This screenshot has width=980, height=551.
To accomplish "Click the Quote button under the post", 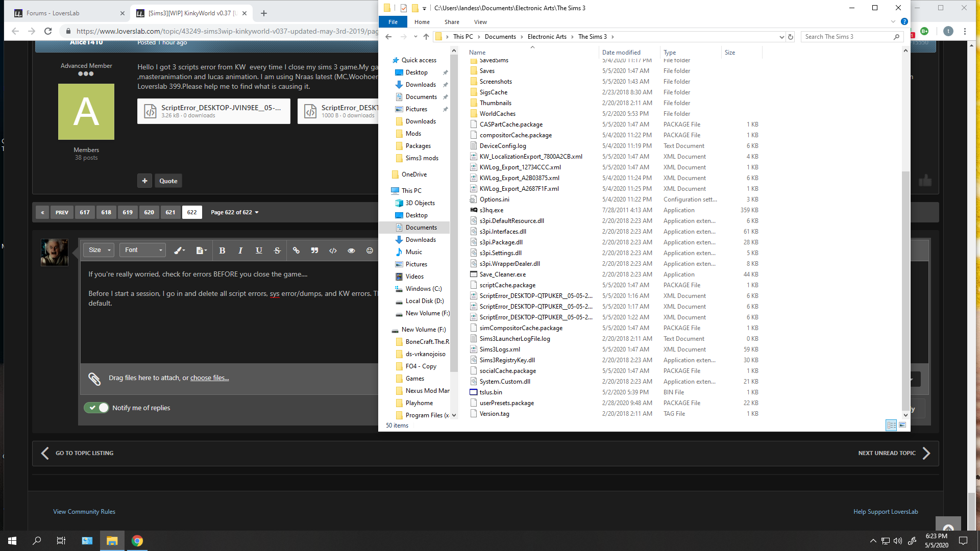I will pos(168,181).
